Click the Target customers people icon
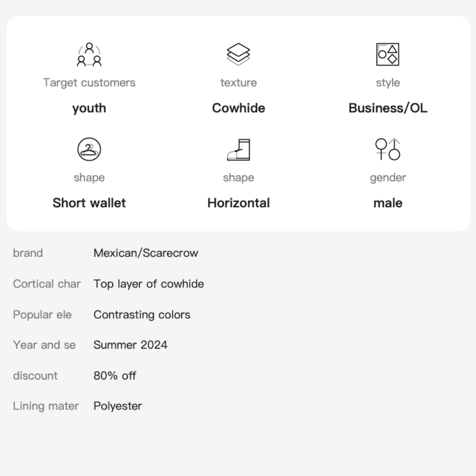This screenshot has height=476, width=476. click(89, 54)
